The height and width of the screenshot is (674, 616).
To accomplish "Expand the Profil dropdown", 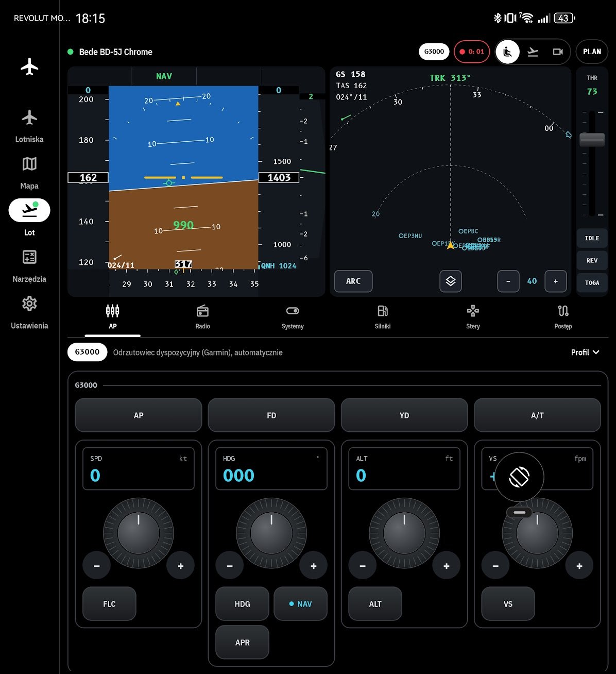I will (x=585, y=352).
